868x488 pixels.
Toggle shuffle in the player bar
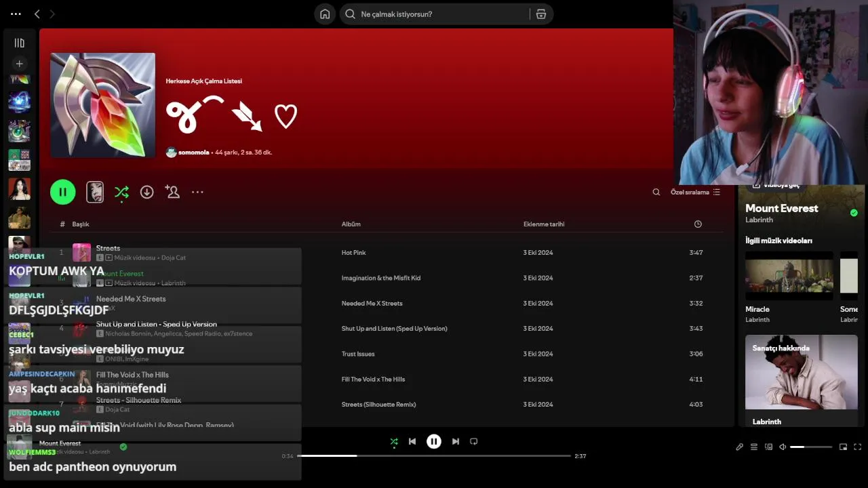tap(394, 441)
